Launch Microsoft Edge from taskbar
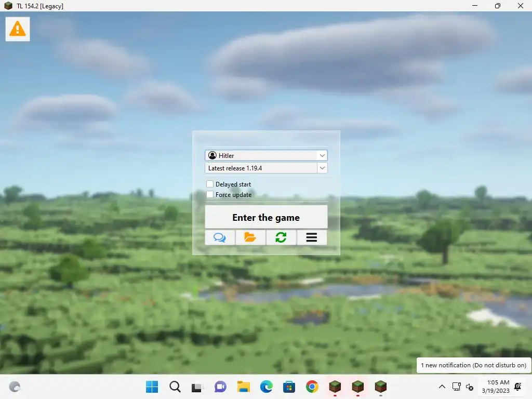This screenshot has height=399, width=532. [267, 387]
